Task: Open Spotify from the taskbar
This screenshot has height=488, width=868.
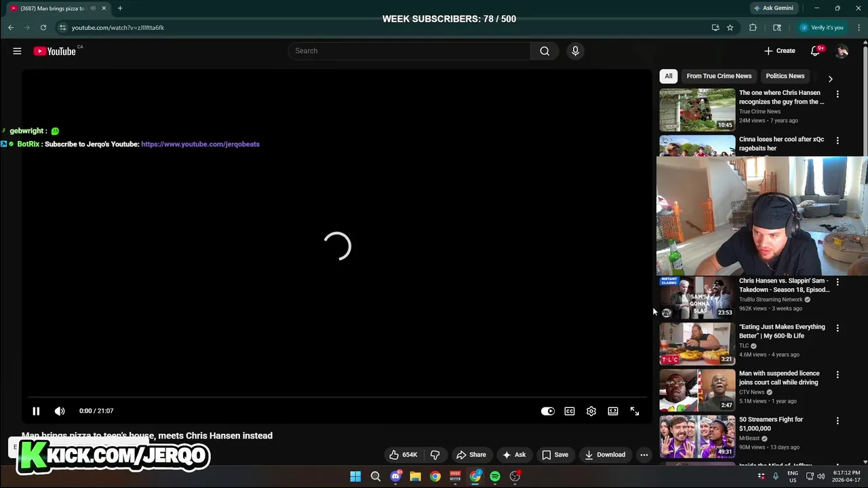Action: (495, 476)
